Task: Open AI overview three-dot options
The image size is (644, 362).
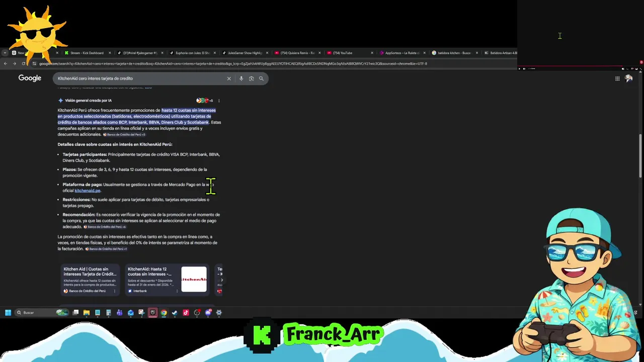Action: [x=219, y=101]
